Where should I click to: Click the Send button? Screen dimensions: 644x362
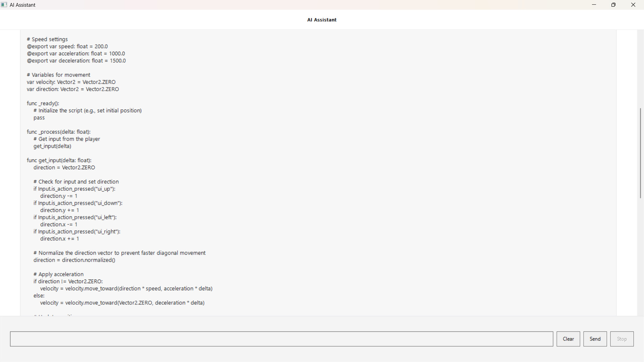[x=595, y=339]
